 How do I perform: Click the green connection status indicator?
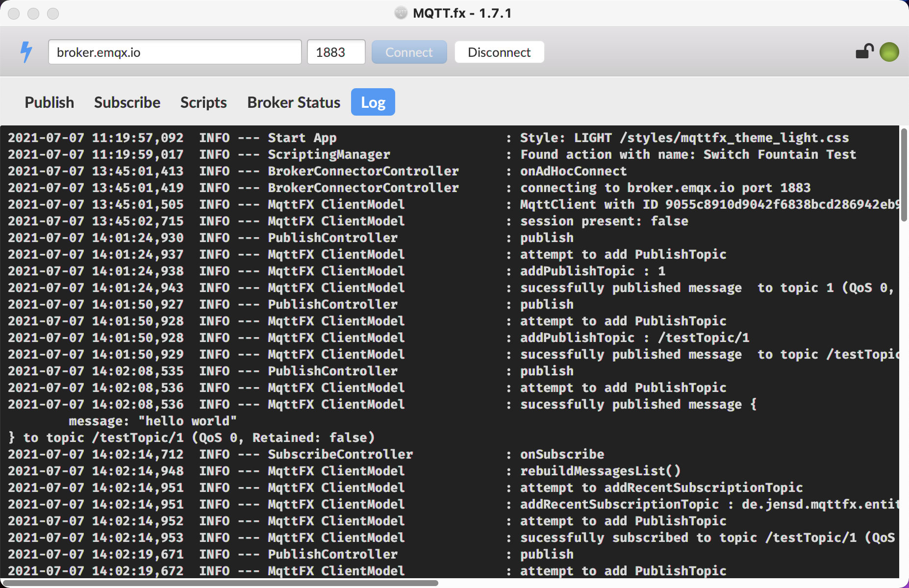point(889,52)
